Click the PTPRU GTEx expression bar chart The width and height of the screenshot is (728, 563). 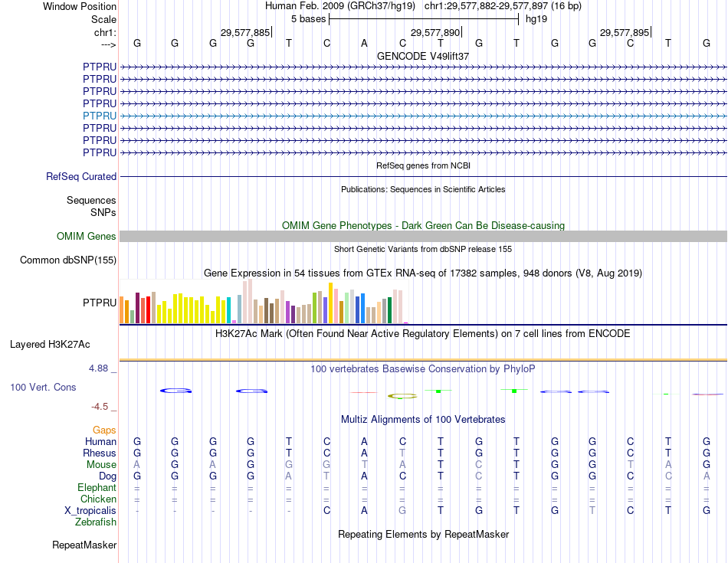pos(264,303)
